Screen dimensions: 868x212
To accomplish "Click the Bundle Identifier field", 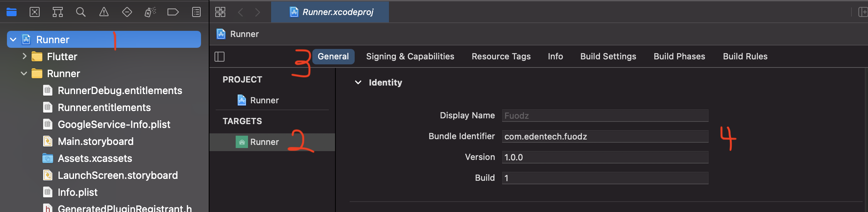I will pos(605,136).
